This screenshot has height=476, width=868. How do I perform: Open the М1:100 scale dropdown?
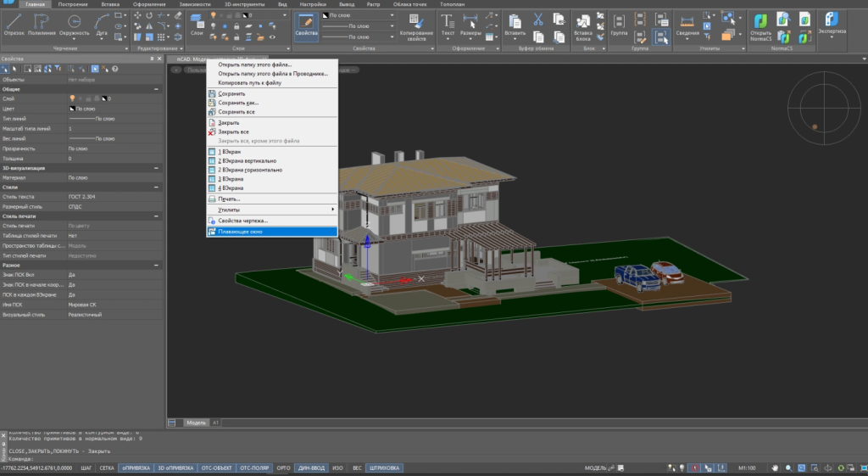coord(748,468)
